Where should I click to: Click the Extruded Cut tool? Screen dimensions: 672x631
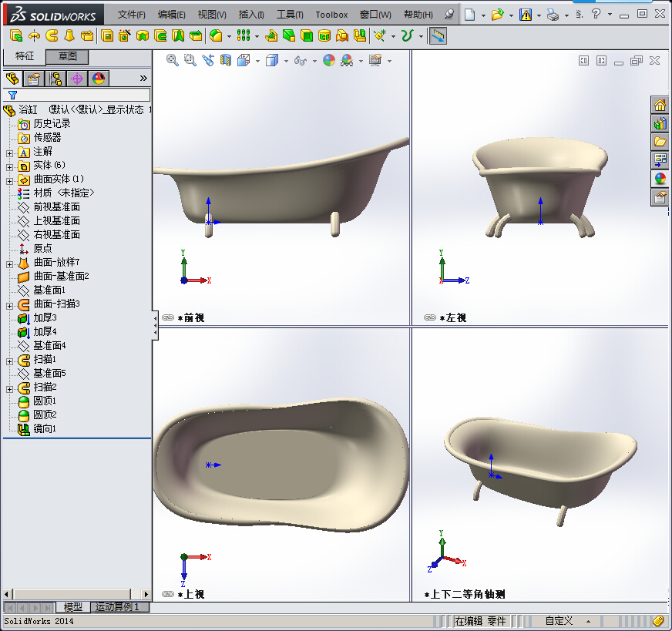(107, 36)
